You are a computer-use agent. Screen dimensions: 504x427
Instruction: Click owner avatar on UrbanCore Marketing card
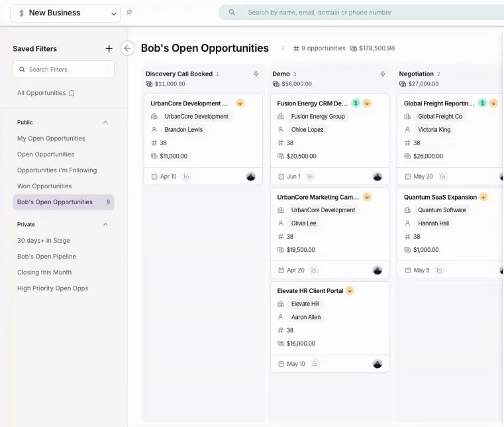378,270
